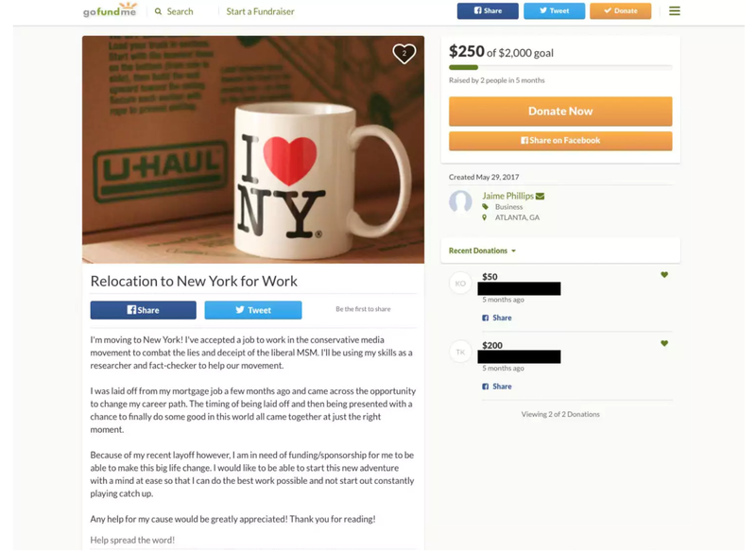Viewport: 756px width, 552px height.
Task: Open the hamburger menu icon
Action: tap(675, 10)
